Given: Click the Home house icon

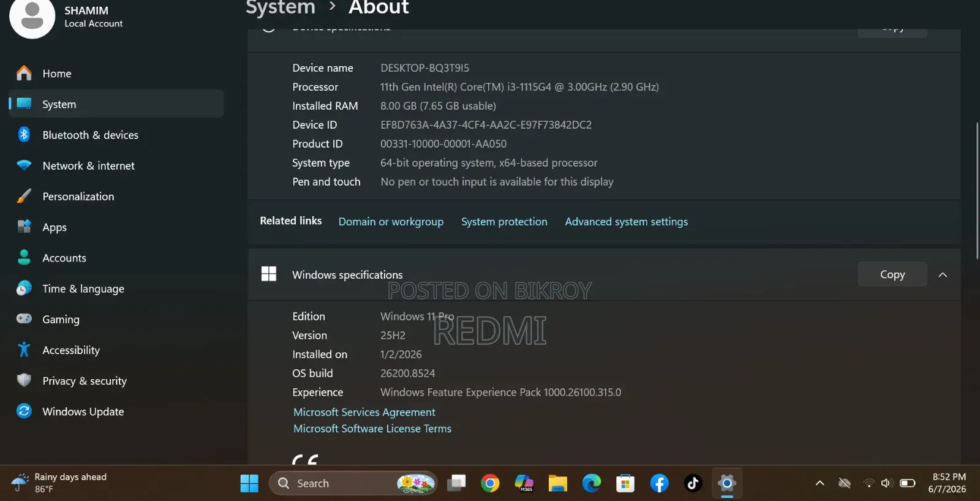Looking at the screenshot, I should coord(24,73).
